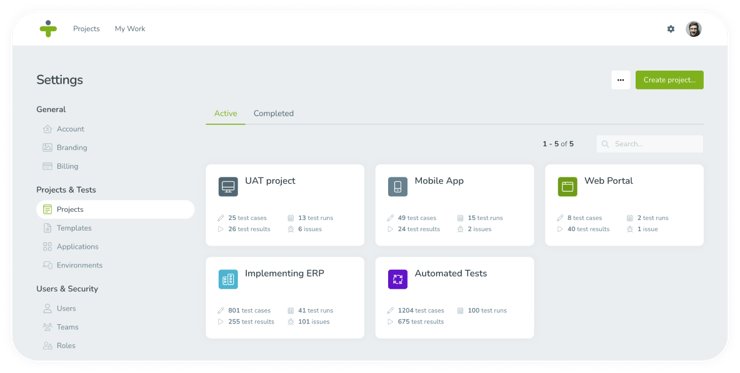740x373 pixels.
Task: Click Web Portal test results play icon
Action: [x=560, y=229]
